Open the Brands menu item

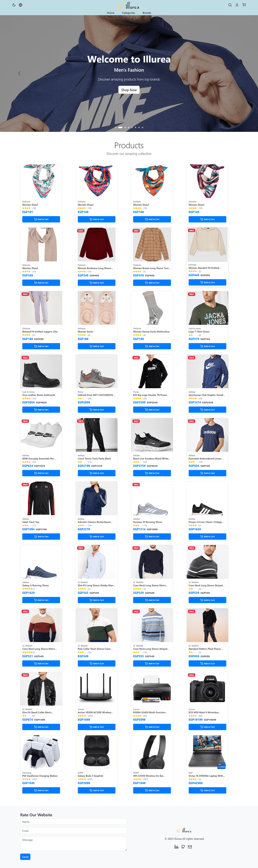click(147, 13)
